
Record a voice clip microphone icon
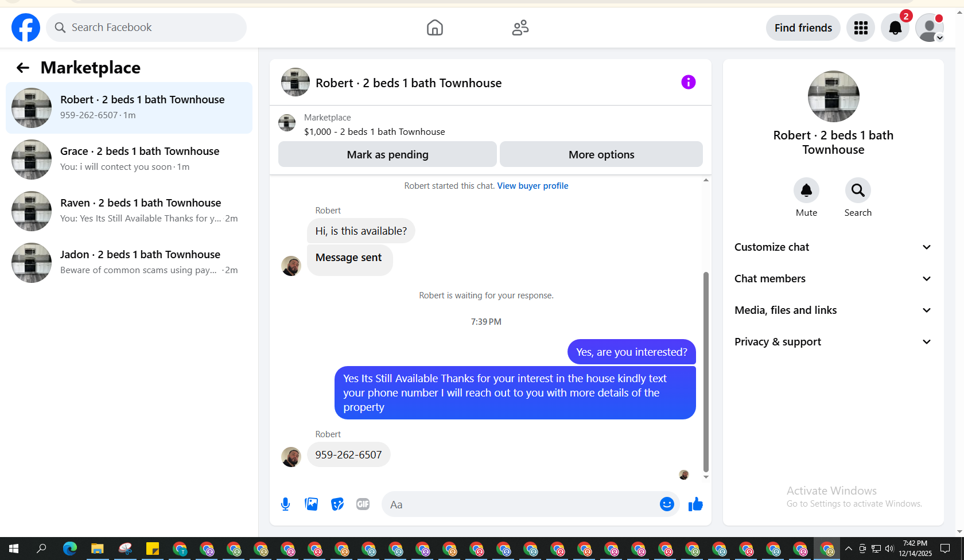pos(285,504)
